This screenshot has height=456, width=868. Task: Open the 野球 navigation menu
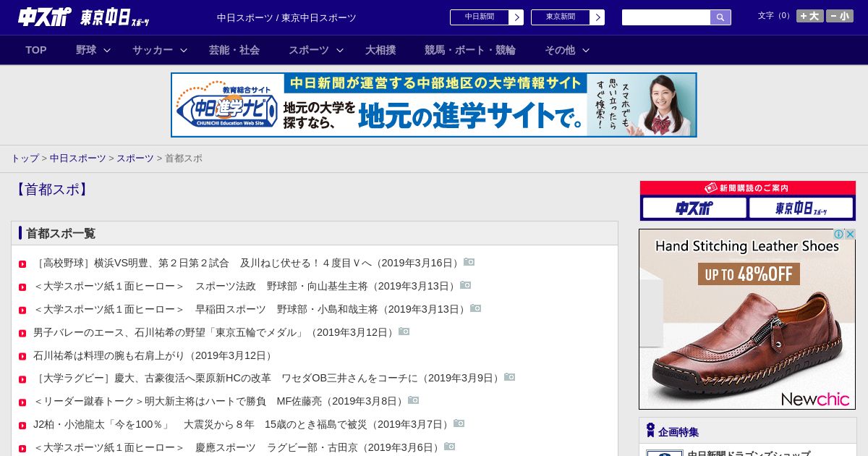coord(86,50)
